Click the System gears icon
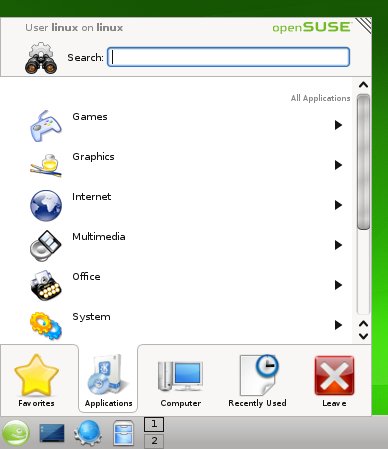Viewport: 388px width, 449px height. (46, 325)
